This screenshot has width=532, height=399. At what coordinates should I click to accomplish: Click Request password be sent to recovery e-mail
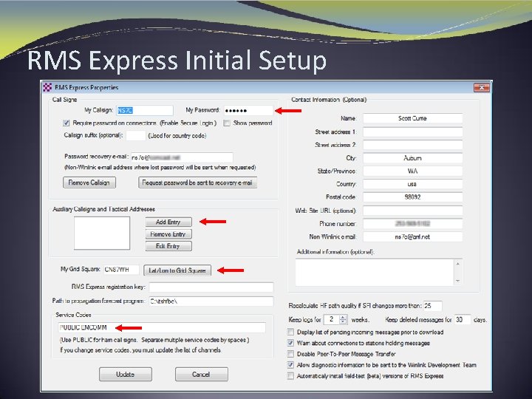pyautogui.click(x=197, y=183)
